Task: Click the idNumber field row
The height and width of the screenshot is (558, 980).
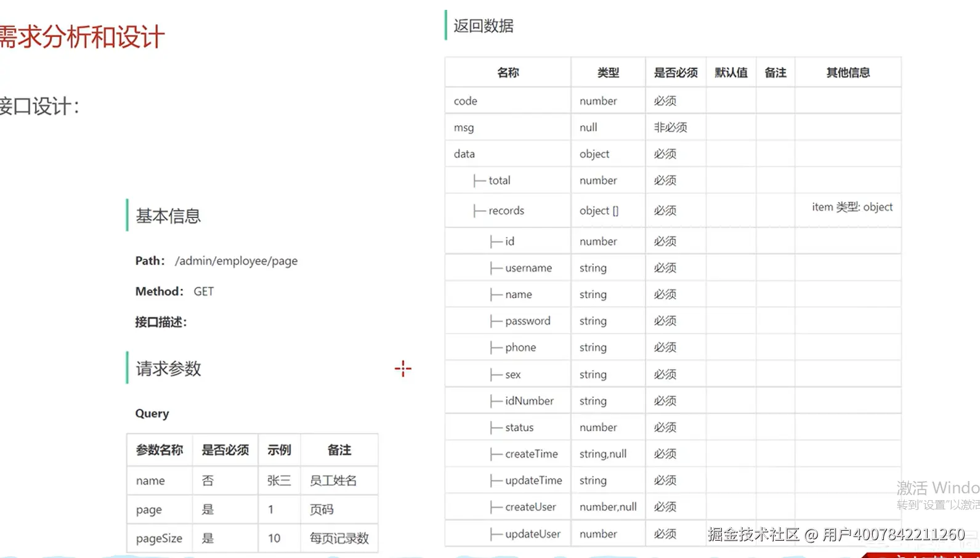Action: point(528,401)
